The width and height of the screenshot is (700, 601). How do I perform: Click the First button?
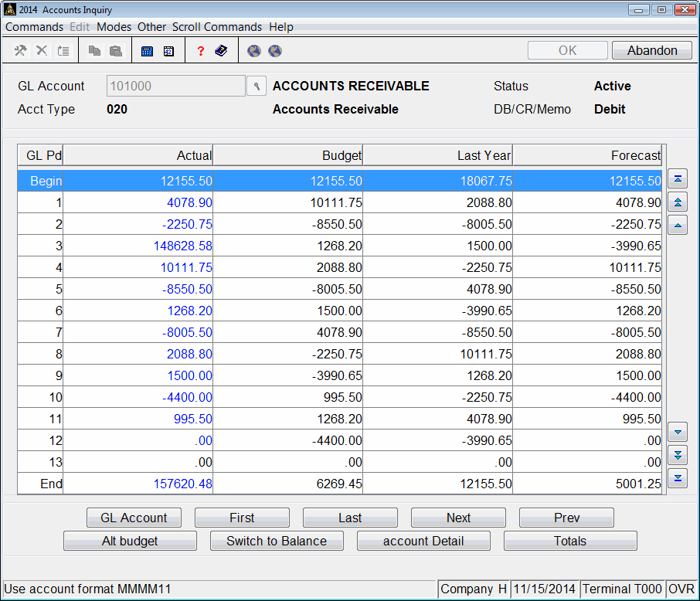click(x=242, y=518)
